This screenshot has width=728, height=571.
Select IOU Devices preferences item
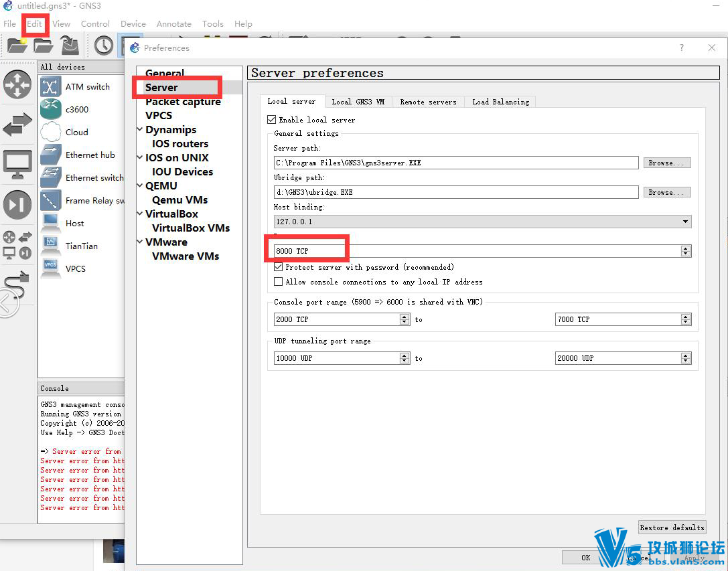(x=182, y=172)
